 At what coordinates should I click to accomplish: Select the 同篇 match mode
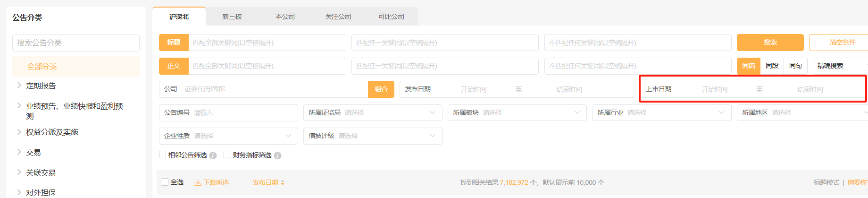tap(749, 66)
